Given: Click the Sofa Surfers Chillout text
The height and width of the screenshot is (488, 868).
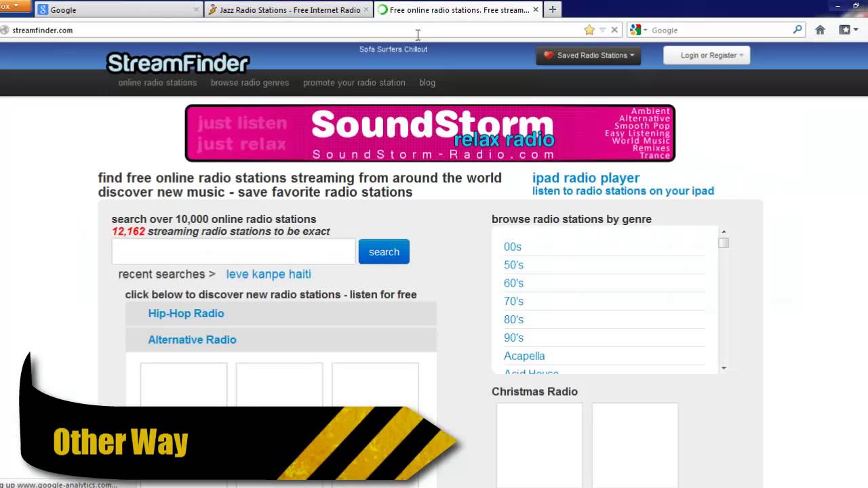Looking at the screenshot, I should coord(393,49).
